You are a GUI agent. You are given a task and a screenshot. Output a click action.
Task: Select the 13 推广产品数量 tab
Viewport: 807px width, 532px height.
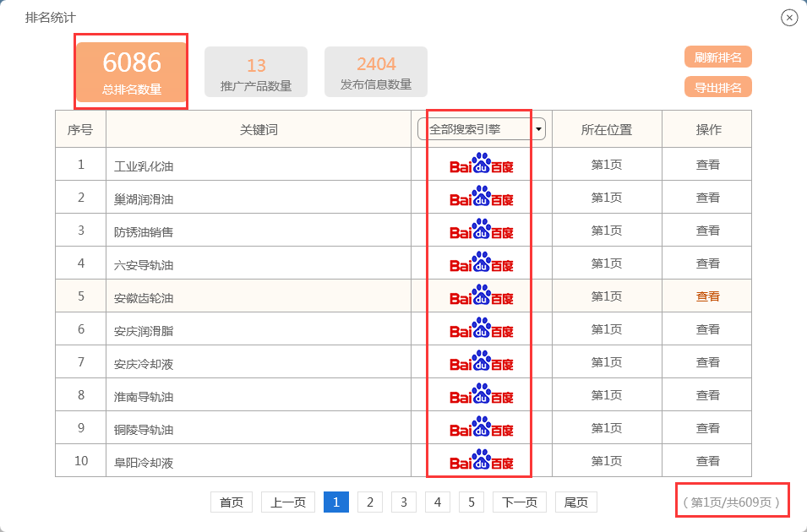[x=256, y=72]
